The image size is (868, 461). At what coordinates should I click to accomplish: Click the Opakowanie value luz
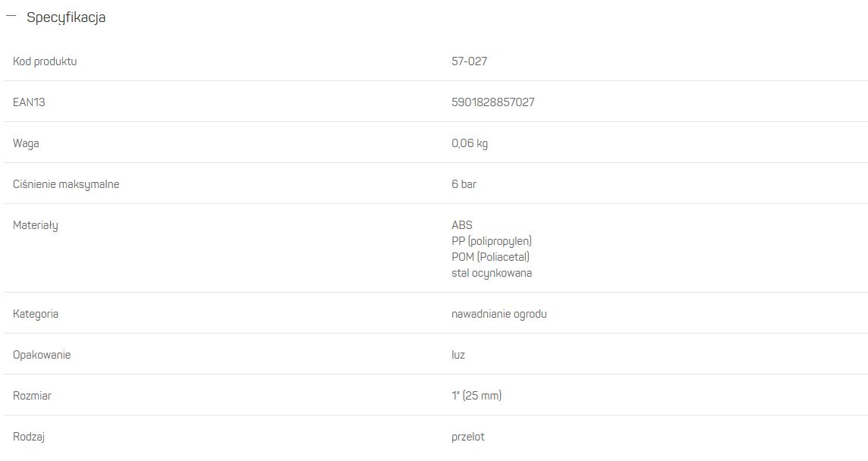[458, 355]
